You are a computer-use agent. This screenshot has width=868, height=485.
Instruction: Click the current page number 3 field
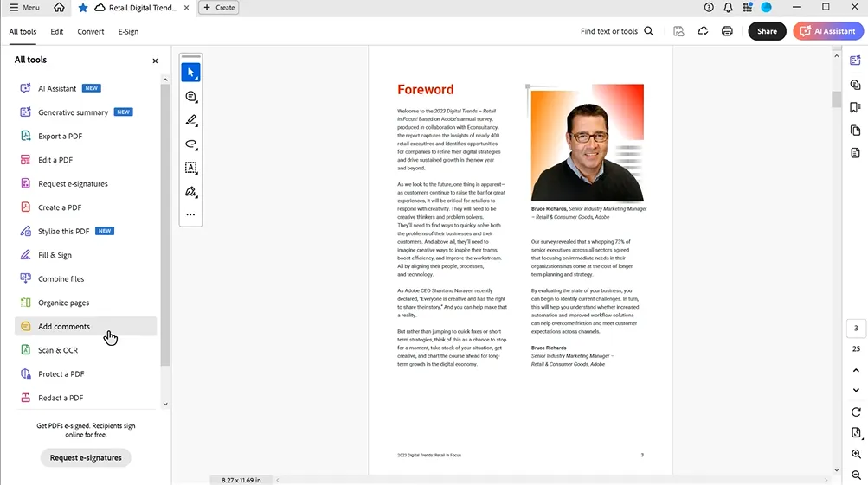coord(857,329)
